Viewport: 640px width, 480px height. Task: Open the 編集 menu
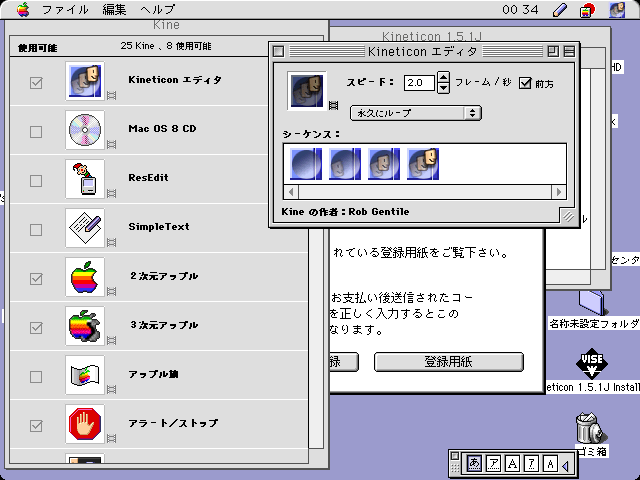pyautogui.click(x=114, y=9)
